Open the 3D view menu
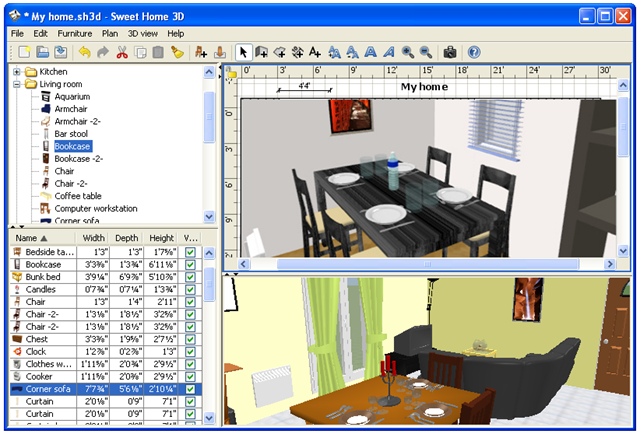This screenshot has height=434, width=640. [142, 33]
